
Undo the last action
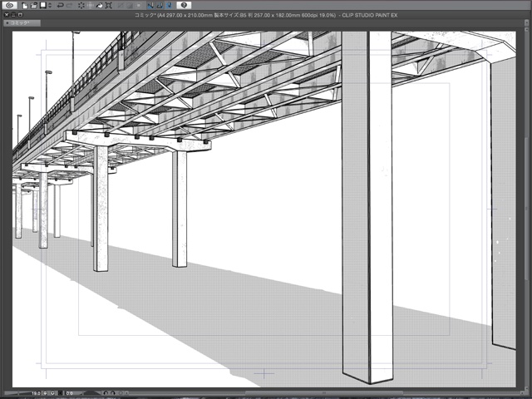pos(61,6)
